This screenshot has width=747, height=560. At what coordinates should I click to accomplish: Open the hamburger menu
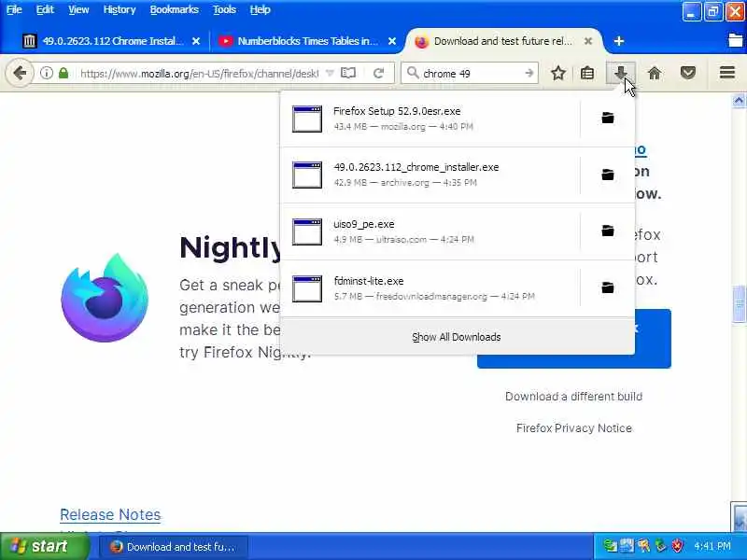[x=727, y=73]
